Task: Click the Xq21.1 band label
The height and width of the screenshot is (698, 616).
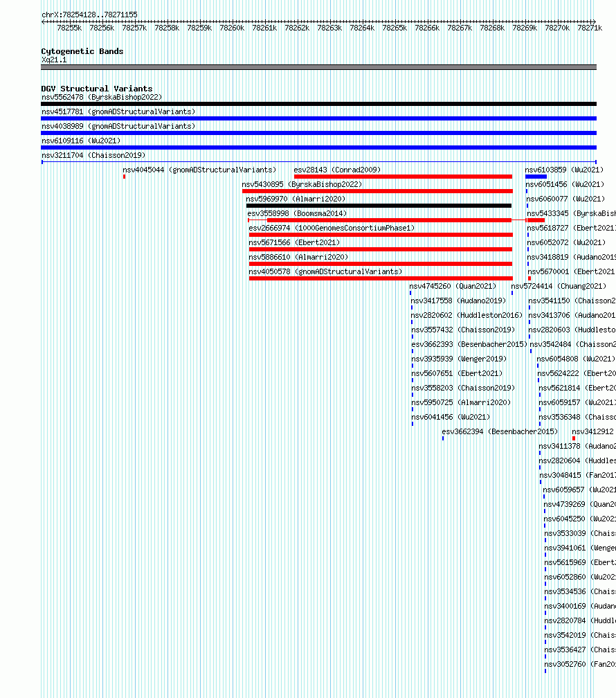Action: click(x=54, y=60)
